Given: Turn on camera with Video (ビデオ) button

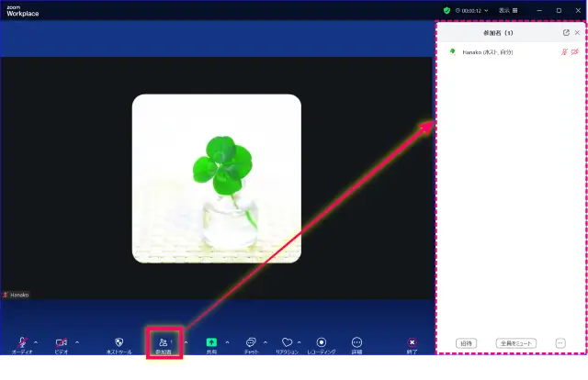Looking at the screenshot, I should click(62, 343).
